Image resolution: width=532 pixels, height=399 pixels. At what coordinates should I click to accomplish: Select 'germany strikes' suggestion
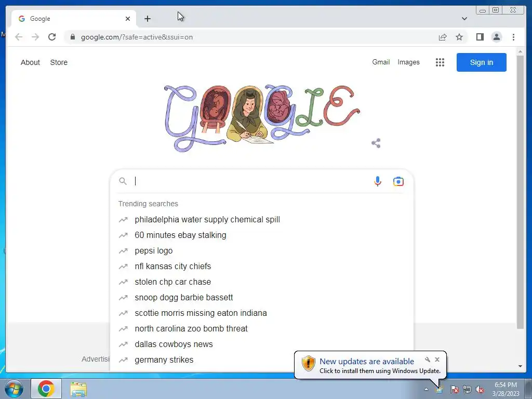pyautogui.click(x=203, y=360)
